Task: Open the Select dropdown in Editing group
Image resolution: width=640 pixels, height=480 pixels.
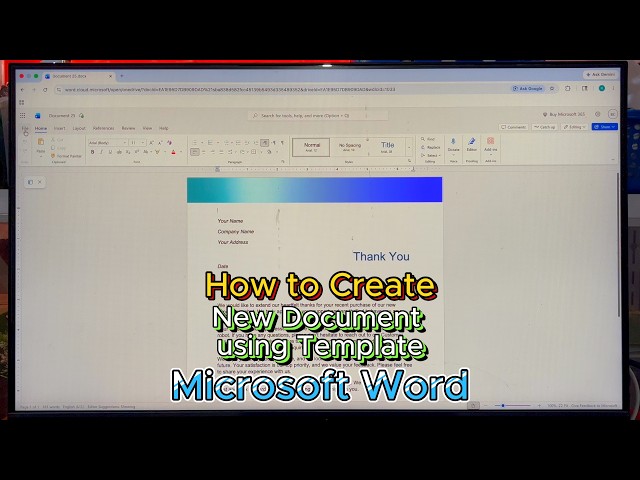Action: (x=431, y=156)
